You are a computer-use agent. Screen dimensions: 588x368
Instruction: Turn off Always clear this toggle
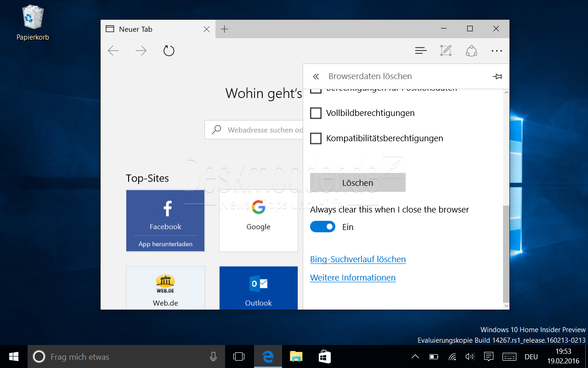(323, 227)
